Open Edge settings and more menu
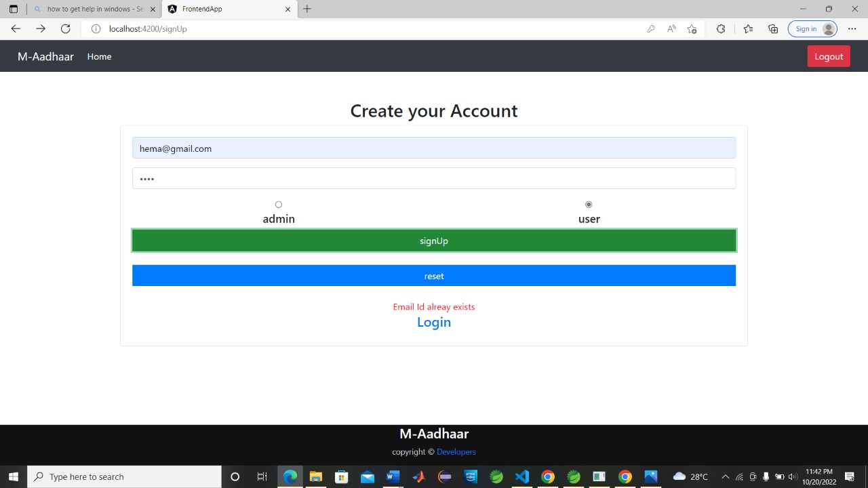The height and width of the screenshot is (488, 868). pyautogui.click(x=852, y=28)
